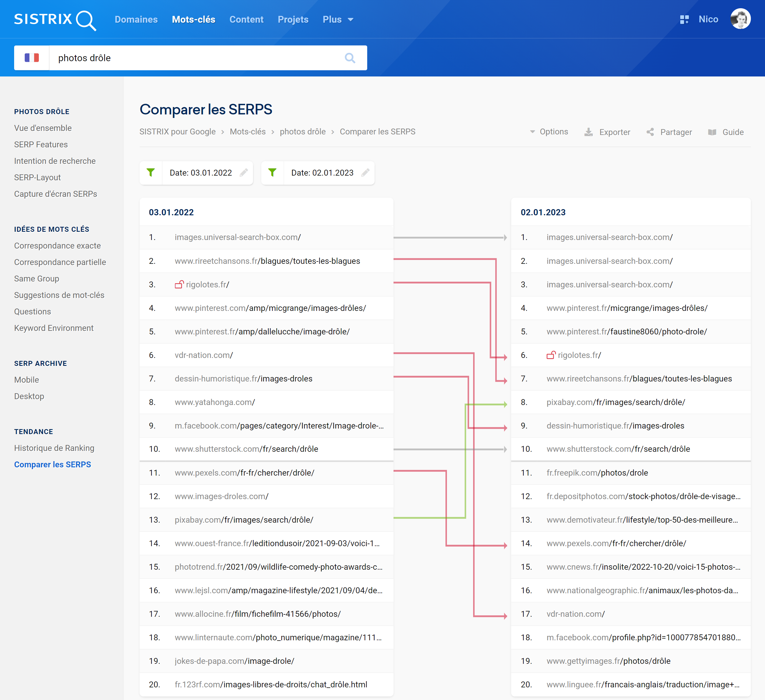Open Vue d'ensemble in sidebar
Screen dimensions: 765x700
43,128
